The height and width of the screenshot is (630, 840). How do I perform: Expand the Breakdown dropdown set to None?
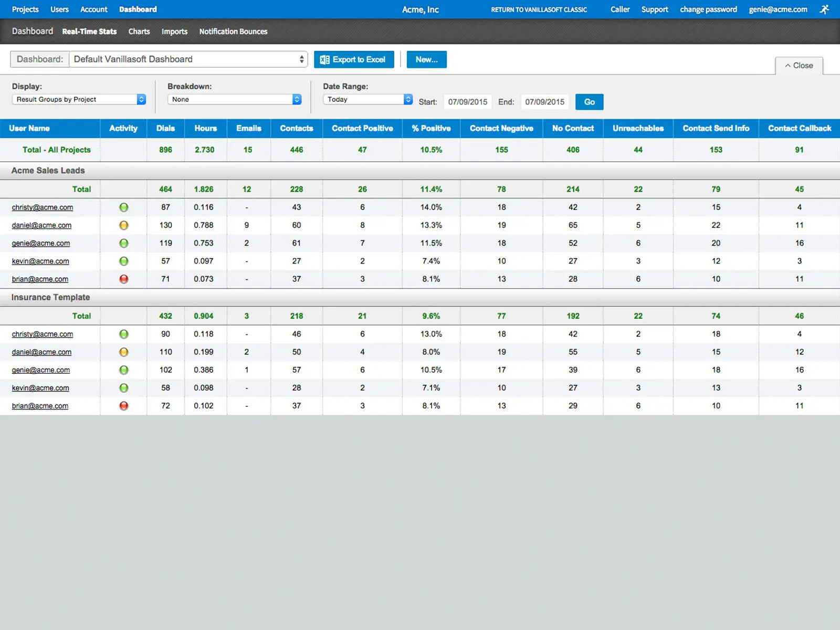[234, 99]
